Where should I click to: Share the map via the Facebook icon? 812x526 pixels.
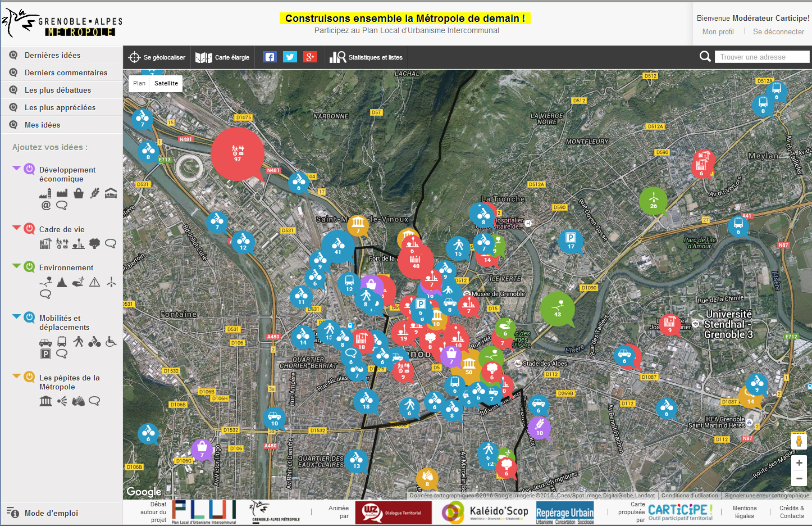click(270, 57)
